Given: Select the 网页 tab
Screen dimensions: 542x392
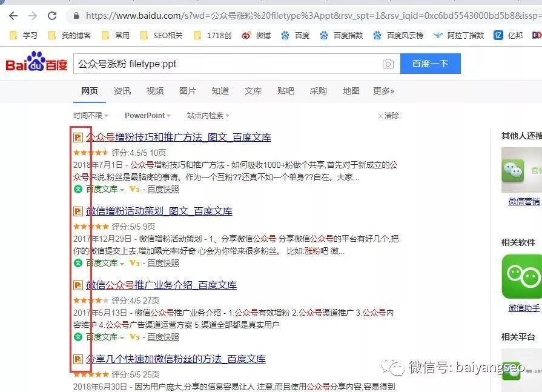Looking at the screenshot, I should (90, 91).
